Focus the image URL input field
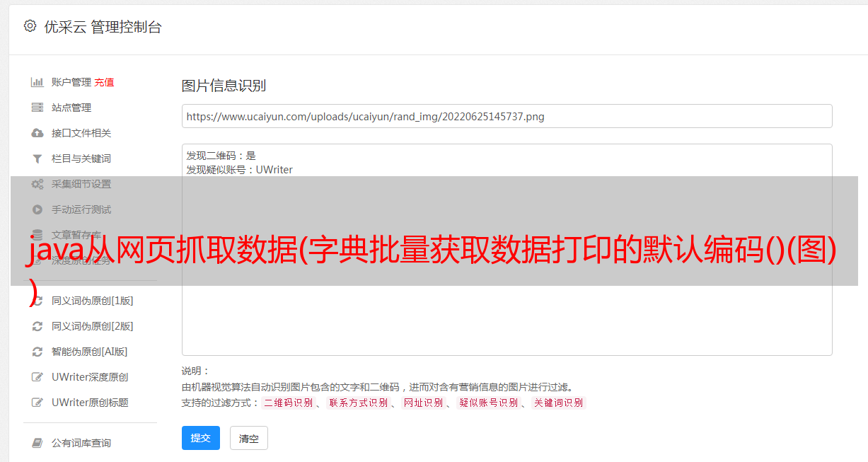This screenshot has width=868, height=462. click(507, 116)
